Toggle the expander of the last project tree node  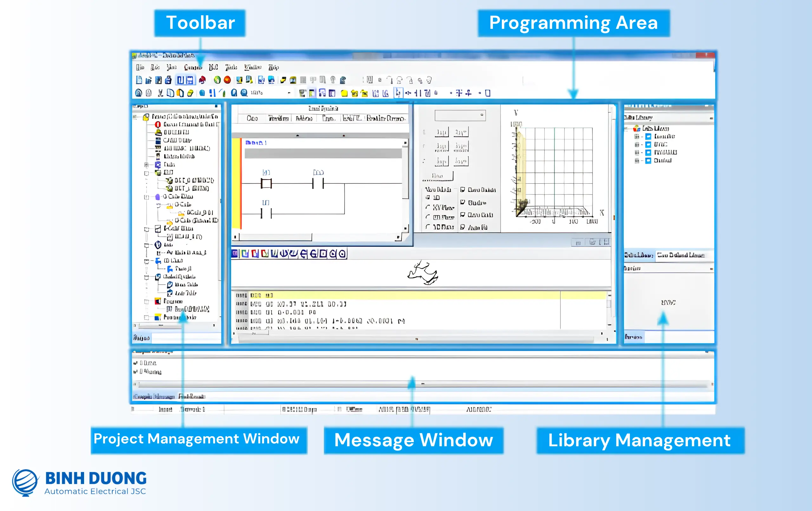click(146, 318)
